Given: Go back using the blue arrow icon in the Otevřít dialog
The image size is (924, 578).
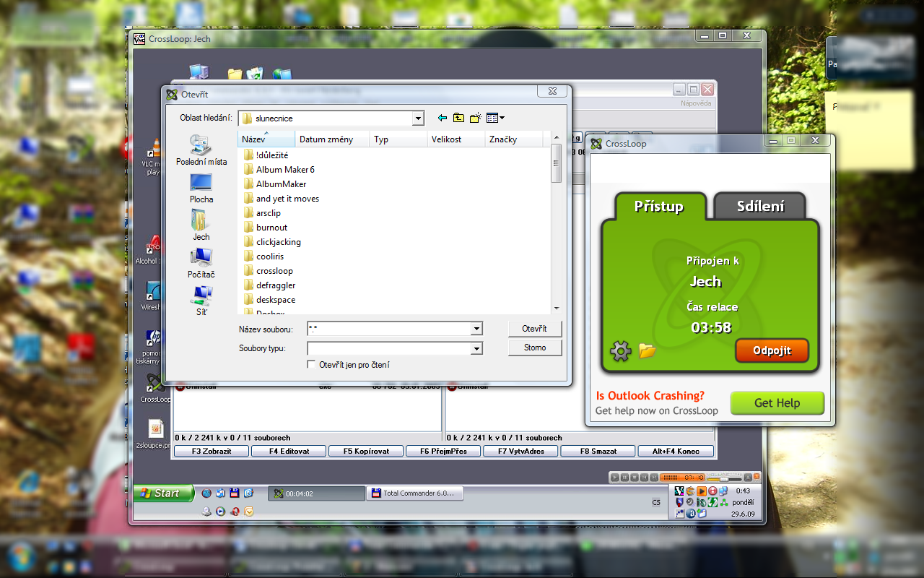Looking at the screenshot, I should [x=443, y=118].
